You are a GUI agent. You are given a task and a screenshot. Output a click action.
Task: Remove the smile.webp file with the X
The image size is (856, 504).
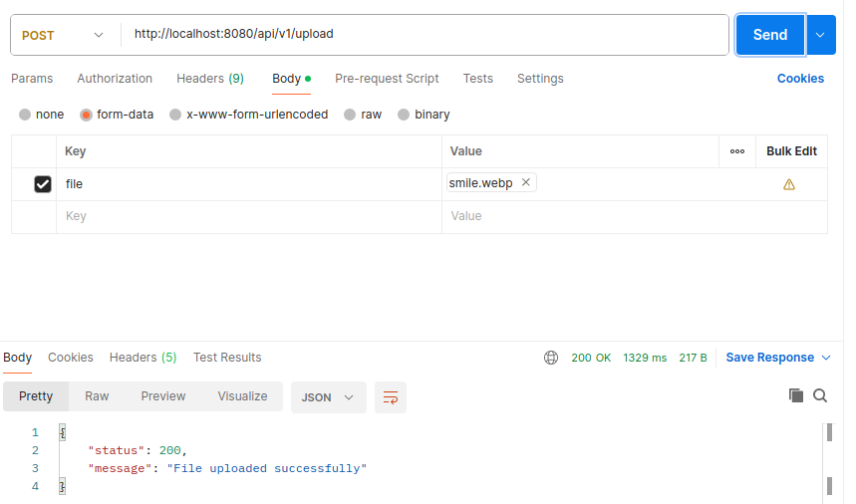click(526, 182)
